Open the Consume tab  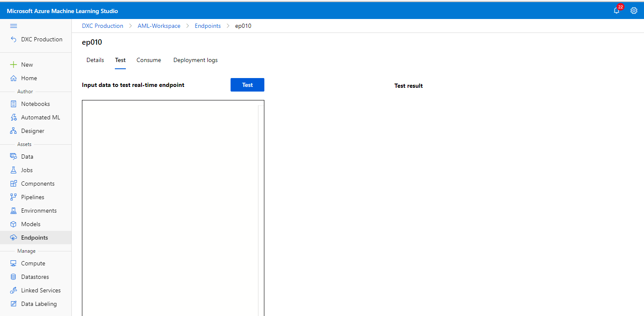click(x=149, y=60)
